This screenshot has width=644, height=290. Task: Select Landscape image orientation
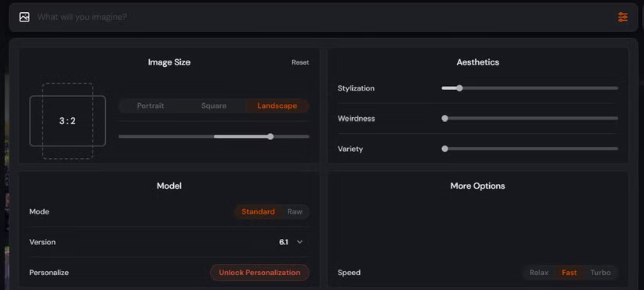coord(277,106)
